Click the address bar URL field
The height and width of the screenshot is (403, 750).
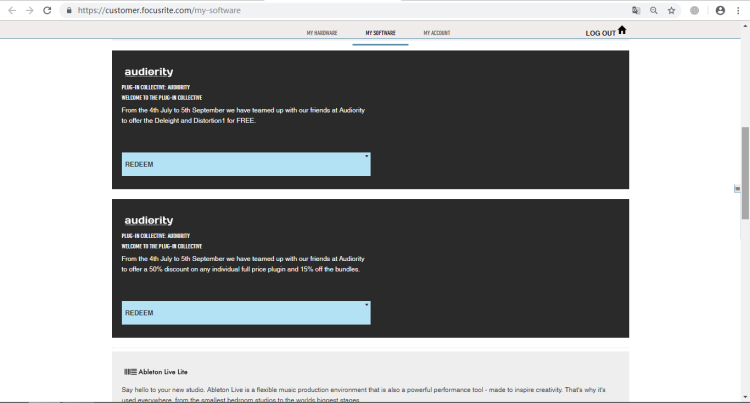point(300,10)
